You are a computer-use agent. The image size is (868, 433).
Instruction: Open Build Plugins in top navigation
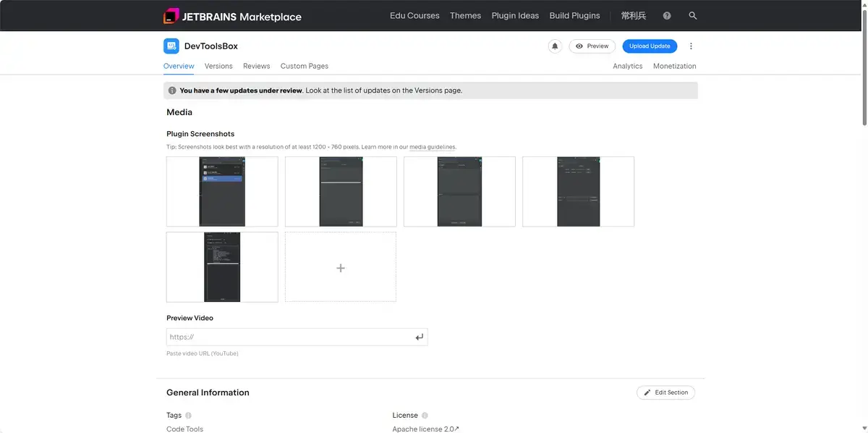coord(574,16)
